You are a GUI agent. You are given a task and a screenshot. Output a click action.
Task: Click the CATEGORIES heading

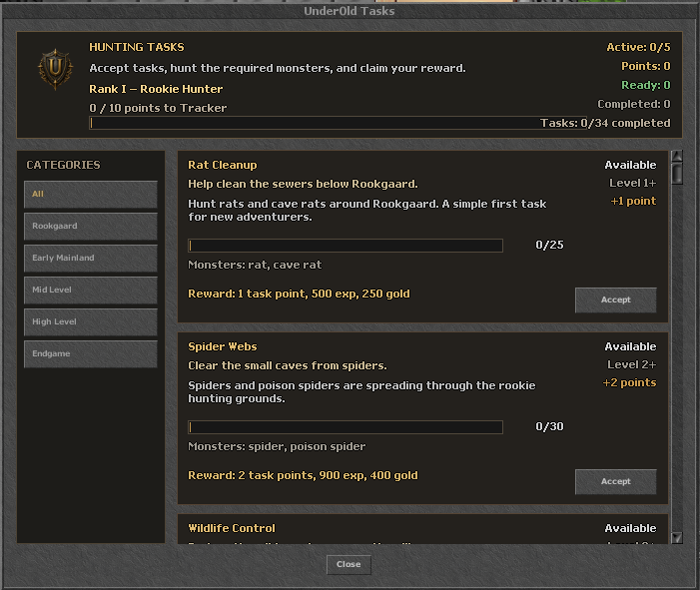pyautogui.click(x=63, y=165)
